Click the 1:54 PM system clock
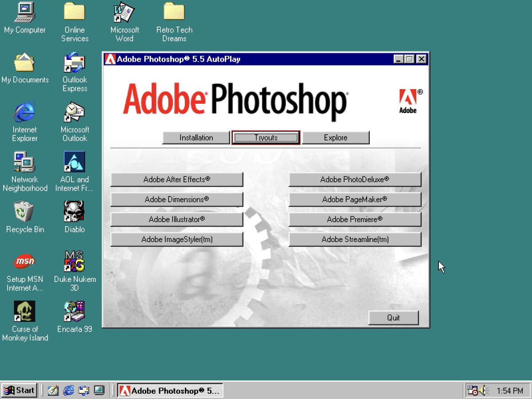The image size is (532, 399). [510, 391]
